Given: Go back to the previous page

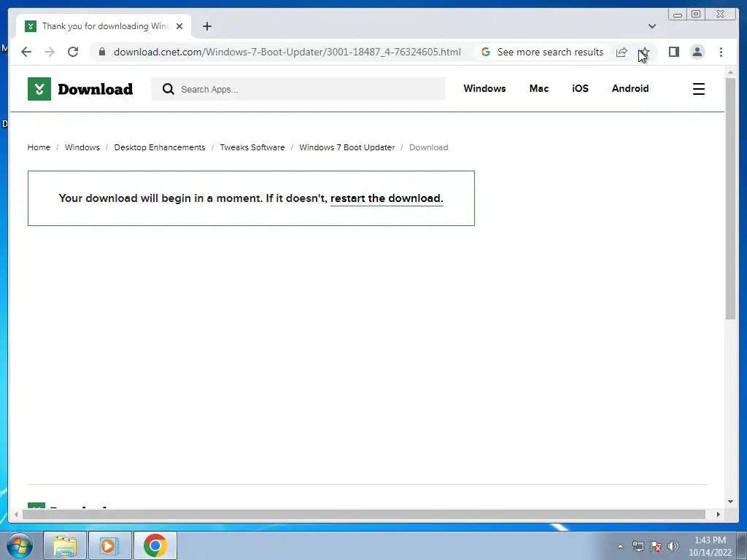Looking at the screenshot, I should tap(26, 52).
